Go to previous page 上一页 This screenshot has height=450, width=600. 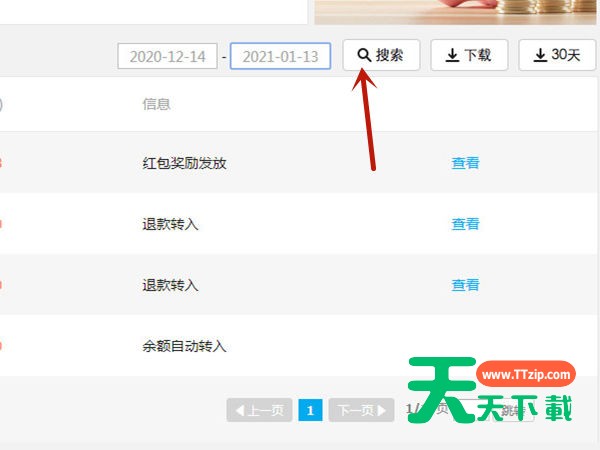tap(259, 410)
